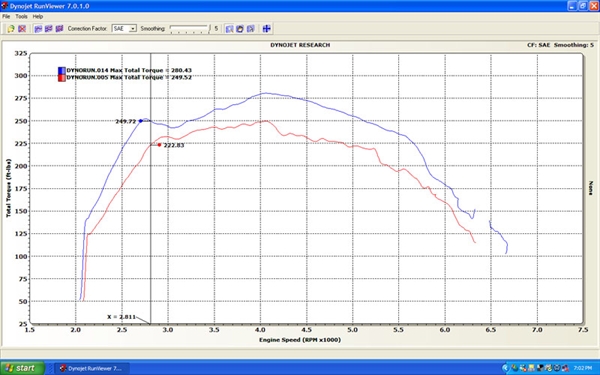Expand hidden tray icons chevron

click(x=505, y=368)
